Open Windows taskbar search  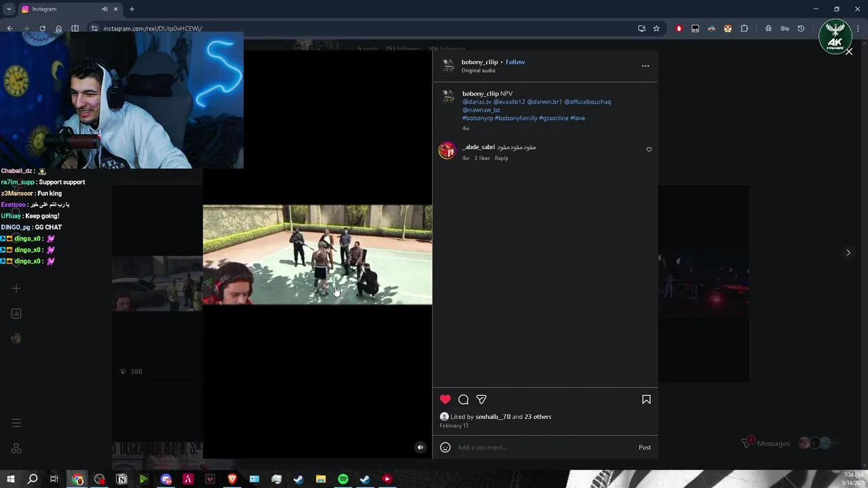tap(32, 479)
